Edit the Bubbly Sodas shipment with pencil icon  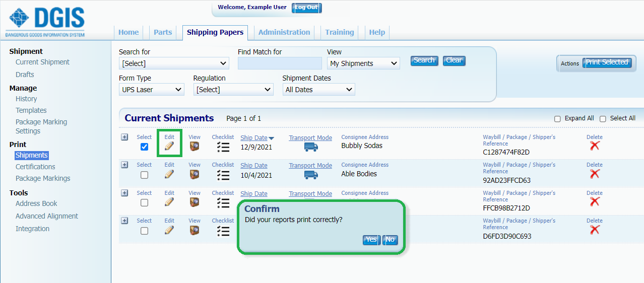click(x=169, y=147)
